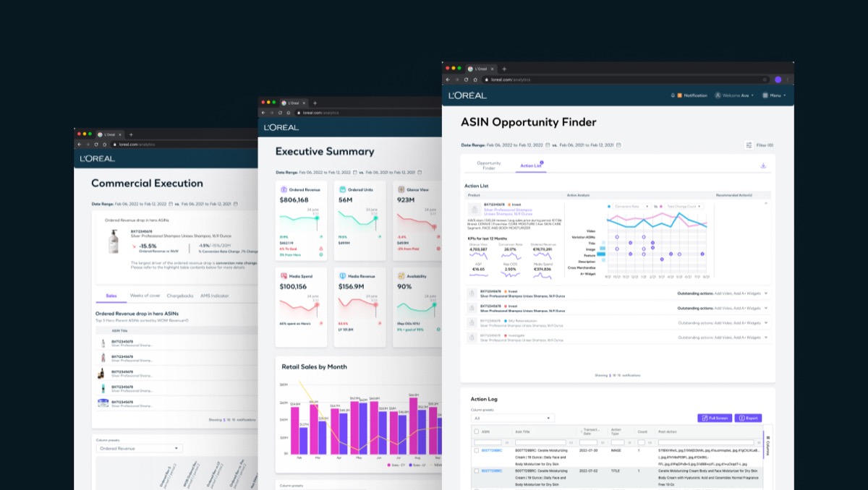Click the Sales - LY legend swatch in Retail Sales chart
Image resolution: width=868 pixels, height=490 pixels.
[410, 465]
